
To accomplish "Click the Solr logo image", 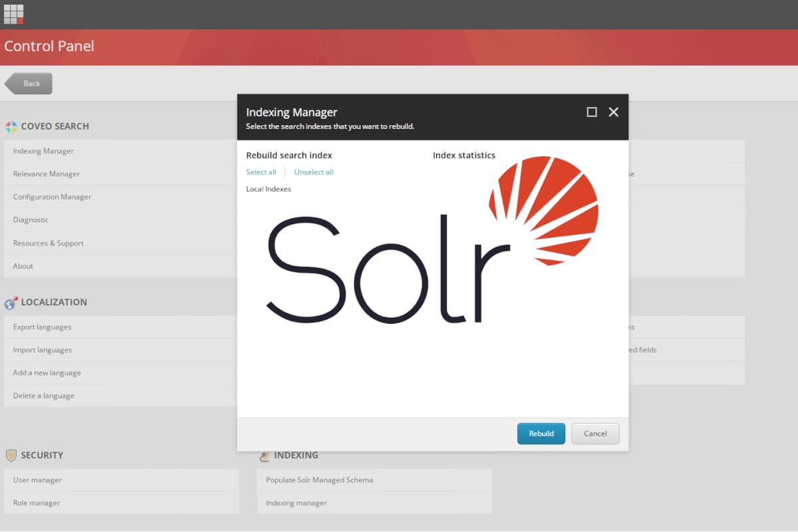I will point(432,240).
